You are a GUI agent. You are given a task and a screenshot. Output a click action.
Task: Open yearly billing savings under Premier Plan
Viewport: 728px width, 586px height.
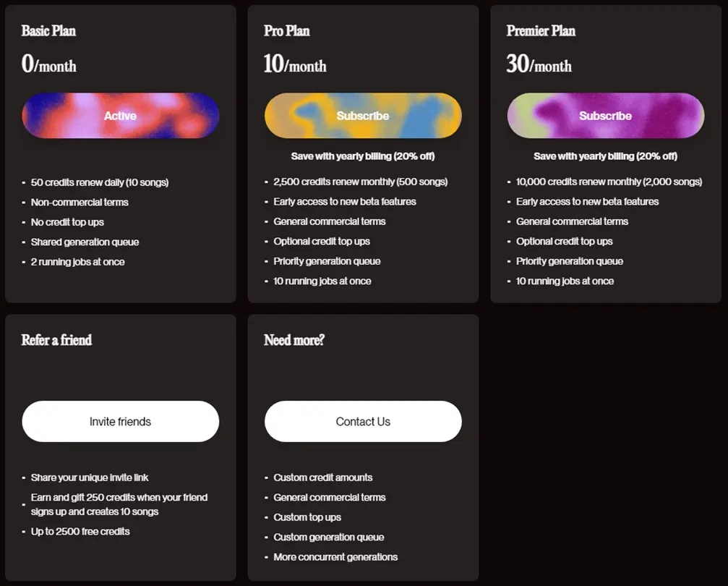point(604,156)
